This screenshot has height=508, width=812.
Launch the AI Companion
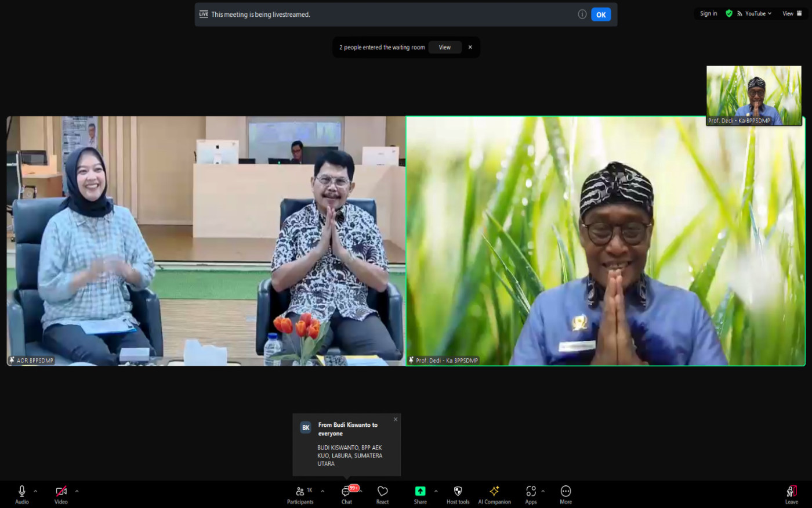coord(494,494)
